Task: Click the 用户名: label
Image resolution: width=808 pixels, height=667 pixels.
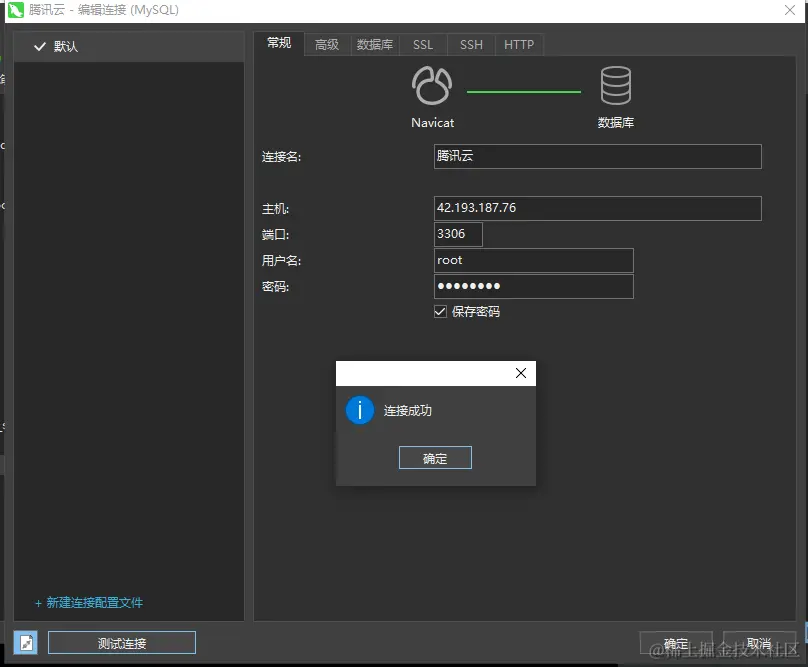Action: pos(281,261)
